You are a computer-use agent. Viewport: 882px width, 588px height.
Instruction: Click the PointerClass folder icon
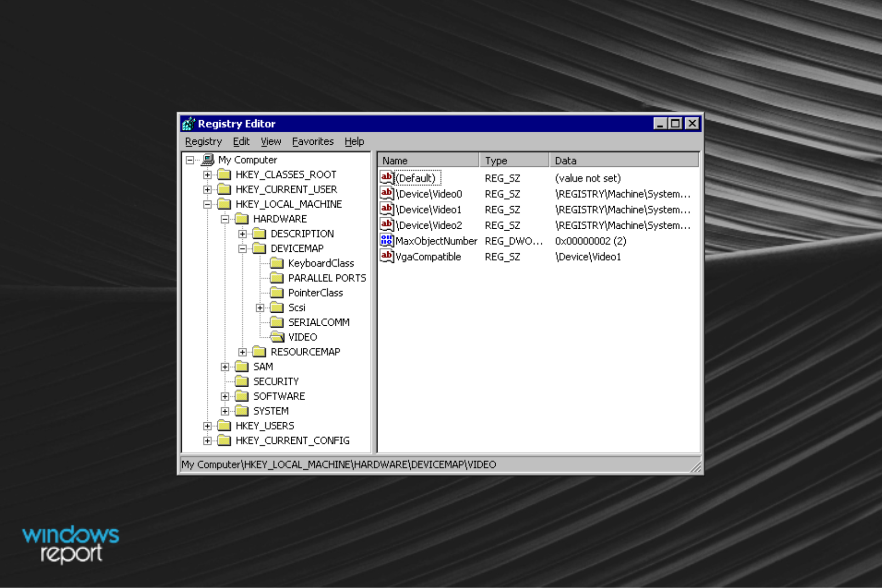pos(277,292)
